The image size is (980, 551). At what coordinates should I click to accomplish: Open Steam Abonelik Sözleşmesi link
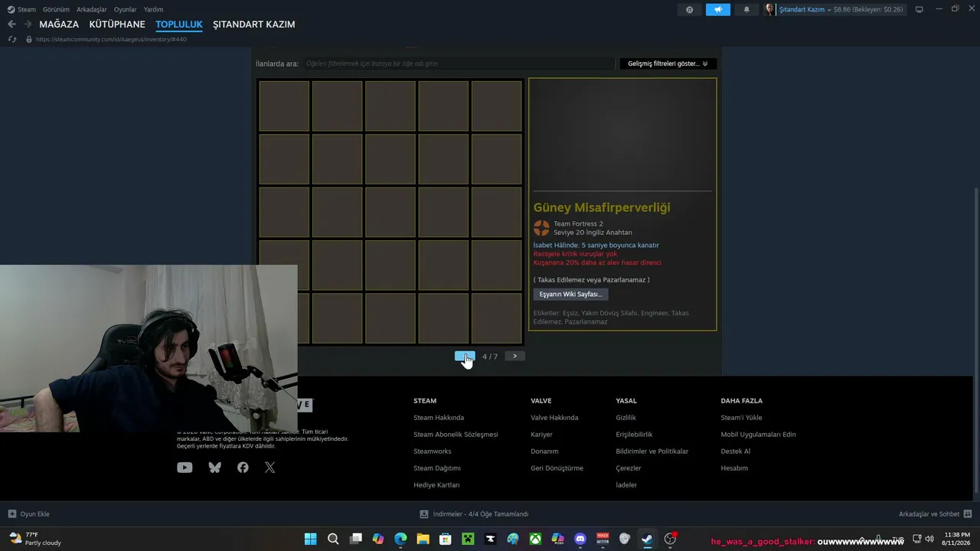click(x=456, y=435)
